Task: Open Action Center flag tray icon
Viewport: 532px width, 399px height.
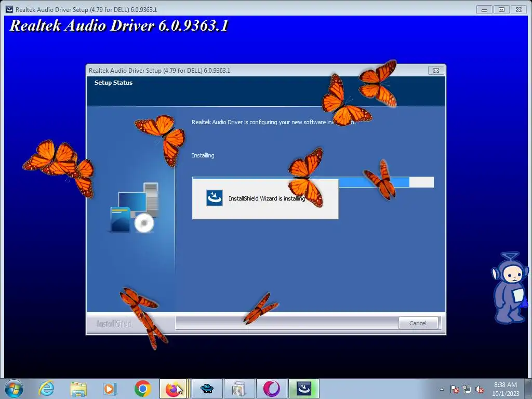Action: point(455,389)
